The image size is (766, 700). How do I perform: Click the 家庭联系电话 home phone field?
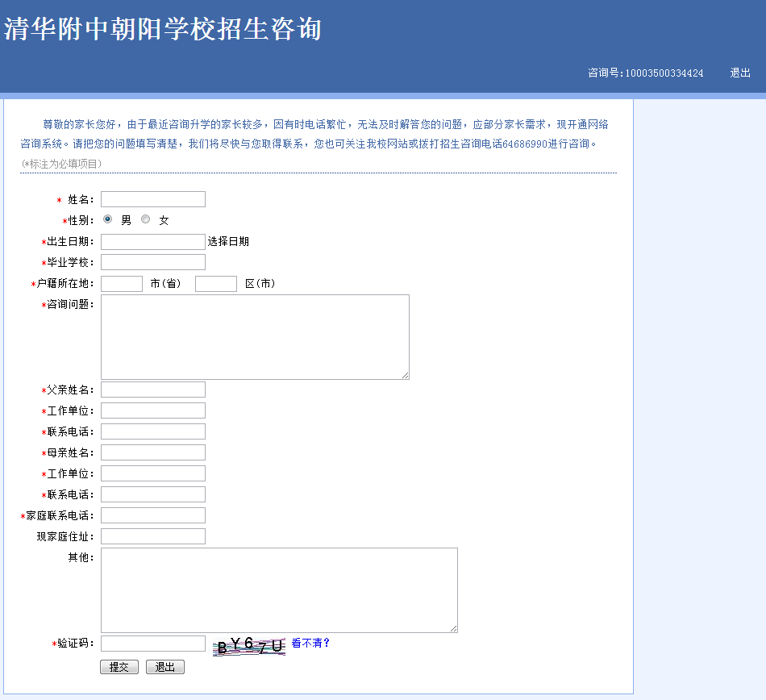153,516
